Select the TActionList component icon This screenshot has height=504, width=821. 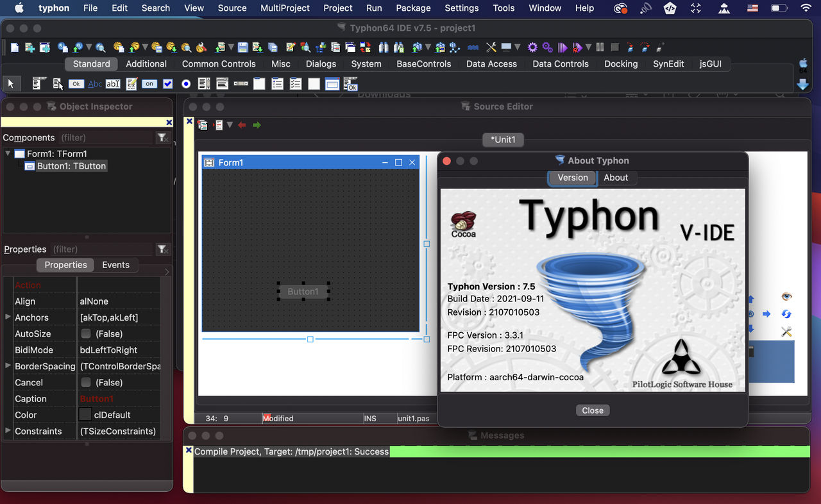[350, 83]
